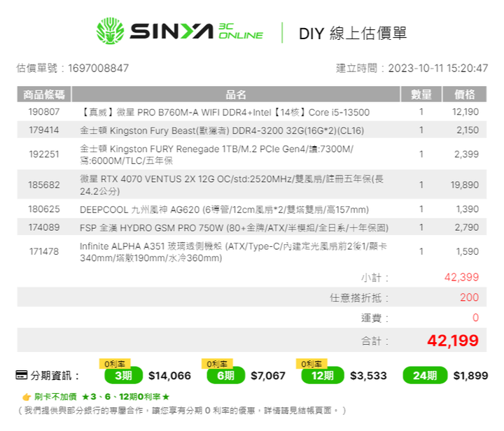Click the 任意搭折抵 label

coord(359,298)
